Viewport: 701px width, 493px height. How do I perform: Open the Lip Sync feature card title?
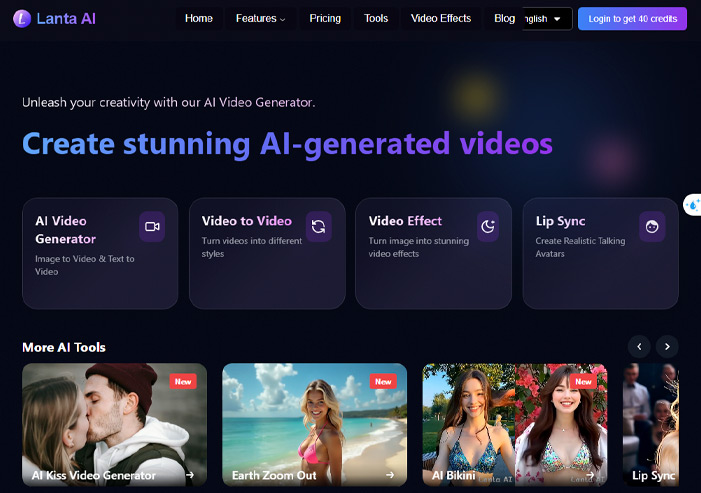pyautogui.click(x=561, y=221)
